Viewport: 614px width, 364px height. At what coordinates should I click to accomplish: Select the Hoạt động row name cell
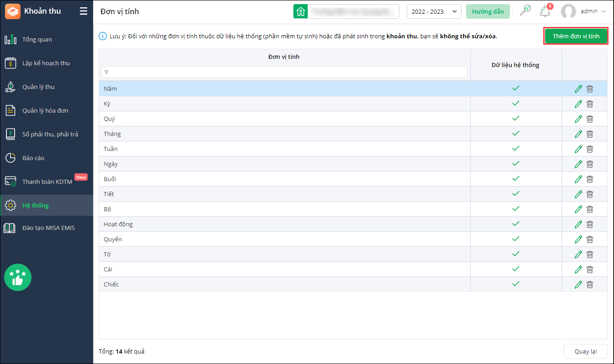pyautogui.click(x=284, y=224)
